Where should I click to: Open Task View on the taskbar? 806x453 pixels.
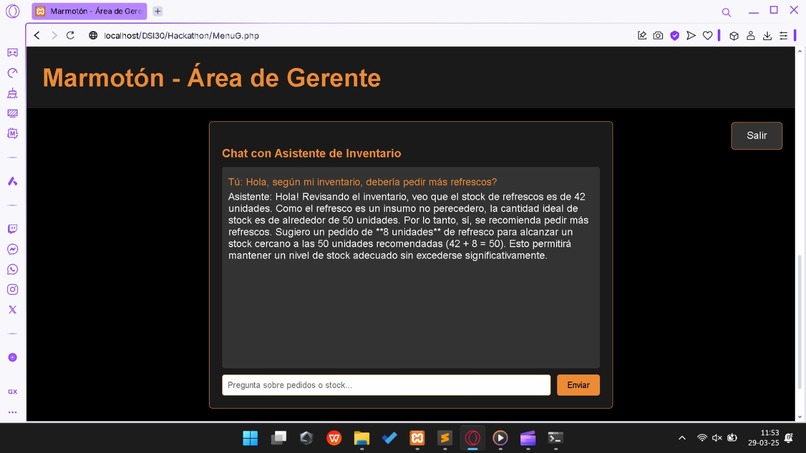pos(278,438)
